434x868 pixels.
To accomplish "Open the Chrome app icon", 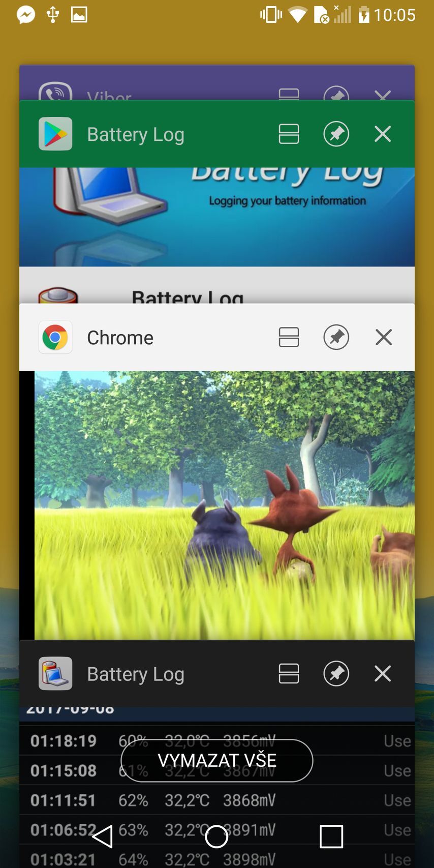I will (x=55, y=337).
